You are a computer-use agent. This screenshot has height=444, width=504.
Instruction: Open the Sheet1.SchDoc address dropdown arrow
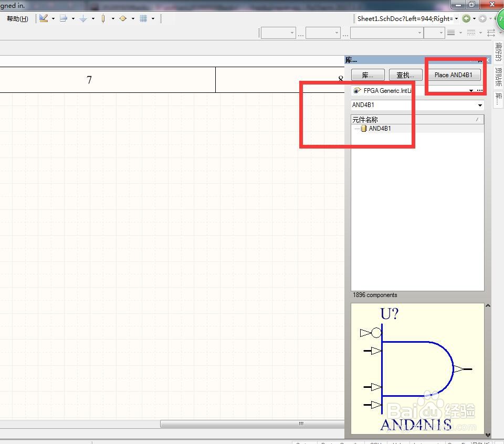point(456,19)
